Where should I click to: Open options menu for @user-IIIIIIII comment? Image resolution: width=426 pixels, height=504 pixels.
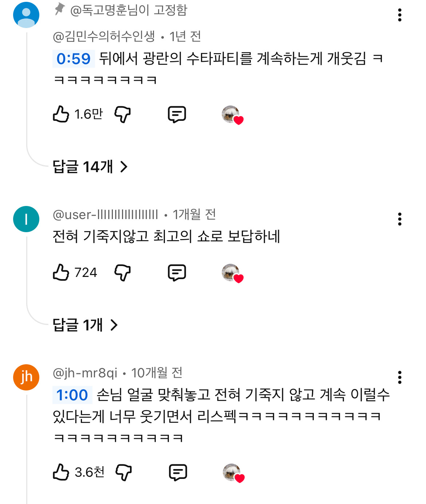click(x=400, y=219)
